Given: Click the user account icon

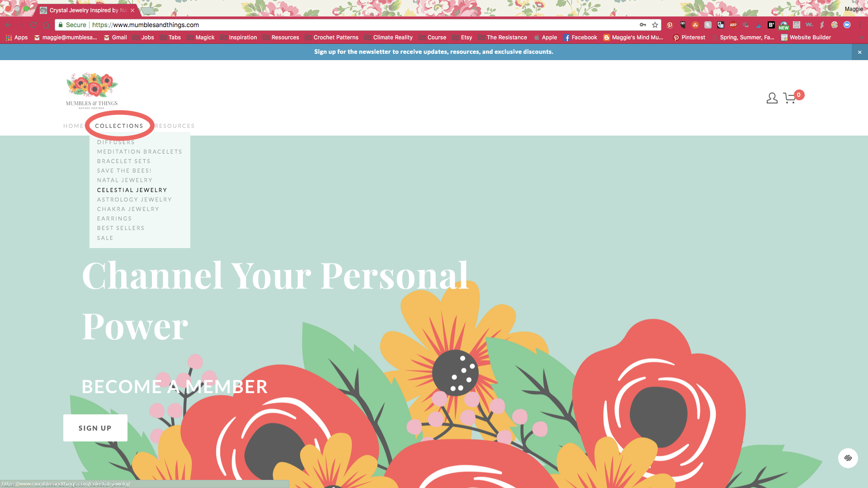Looking at the screenshot, I should [x=772, y=98].
